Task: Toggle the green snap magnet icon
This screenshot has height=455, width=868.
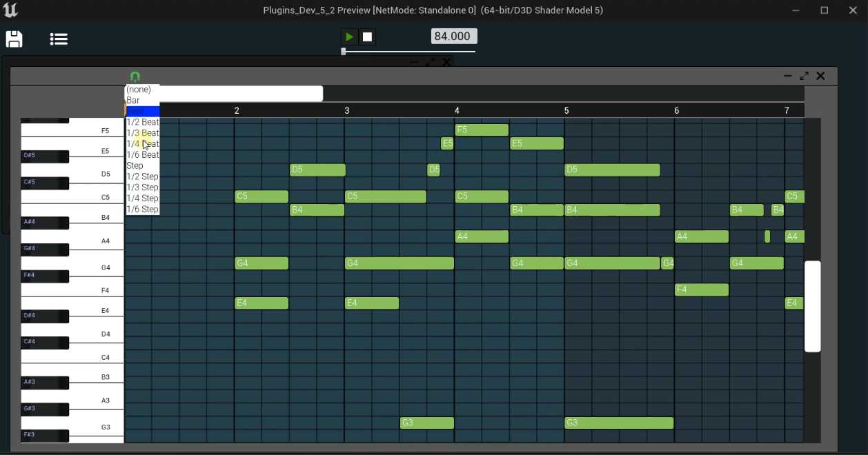Action: [135, 77]
